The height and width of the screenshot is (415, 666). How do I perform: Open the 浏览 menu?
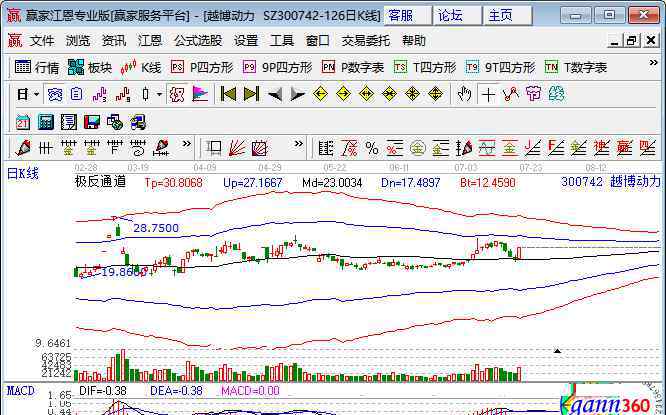pyautogui.click(x=78, y=41)
